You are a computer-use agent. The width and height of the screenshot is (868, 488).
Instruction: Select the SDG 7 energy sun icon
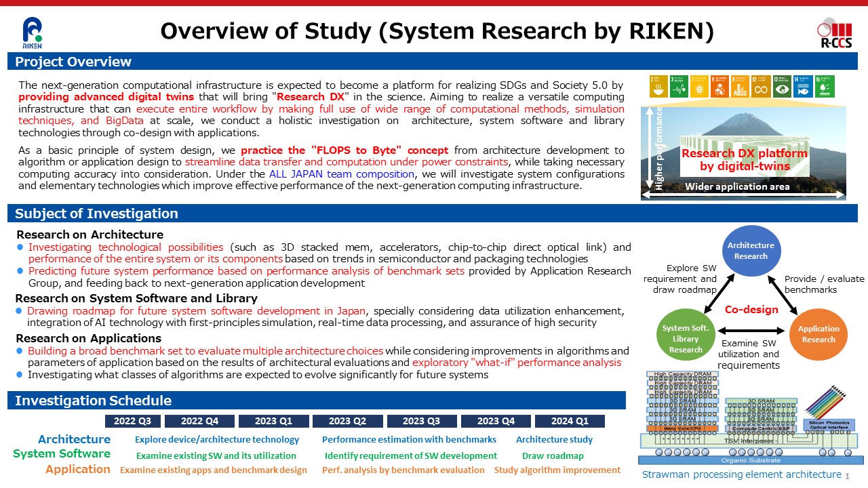pos(700,86)
